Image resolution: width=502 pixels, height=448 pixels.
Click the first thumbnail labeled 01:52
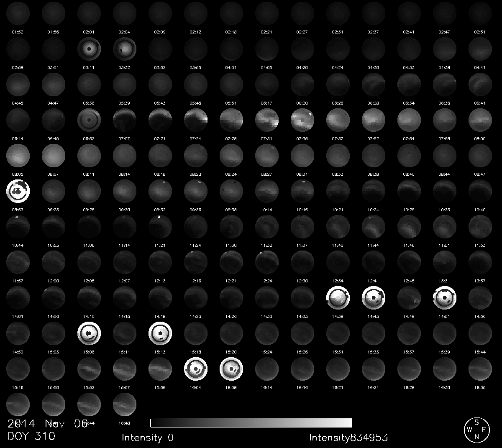(18, 13)
